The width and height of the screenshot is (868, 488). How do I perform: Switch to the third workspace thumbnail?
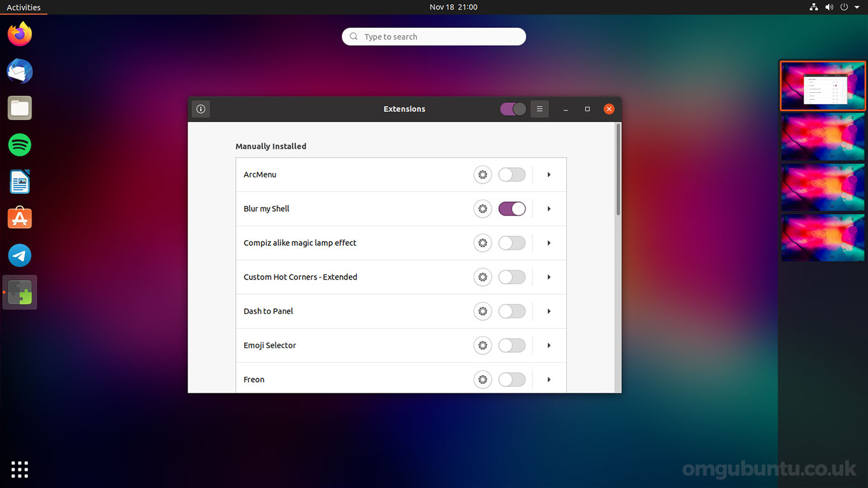[x=823, y=187]
